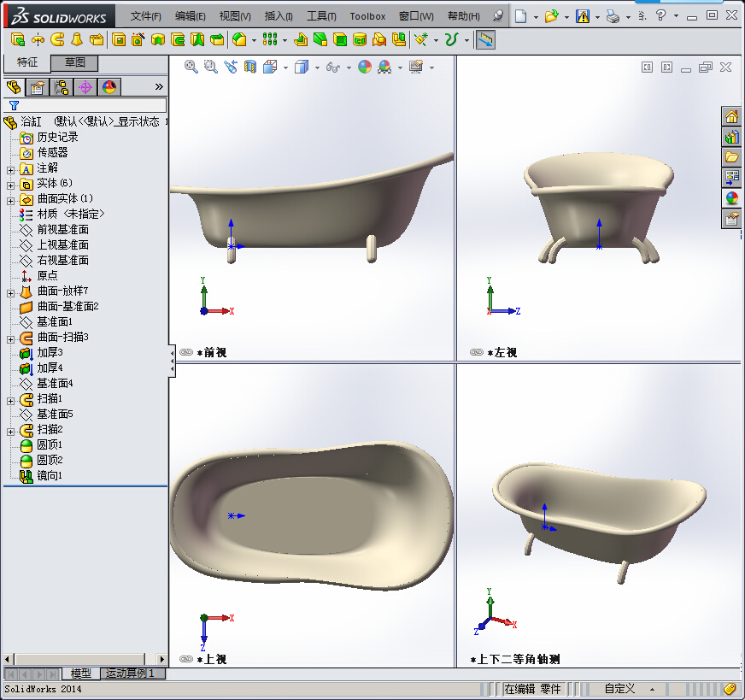Click the View Settings monitor icon
This screenshot has height=700, width=745.
(x=416, y=67)
